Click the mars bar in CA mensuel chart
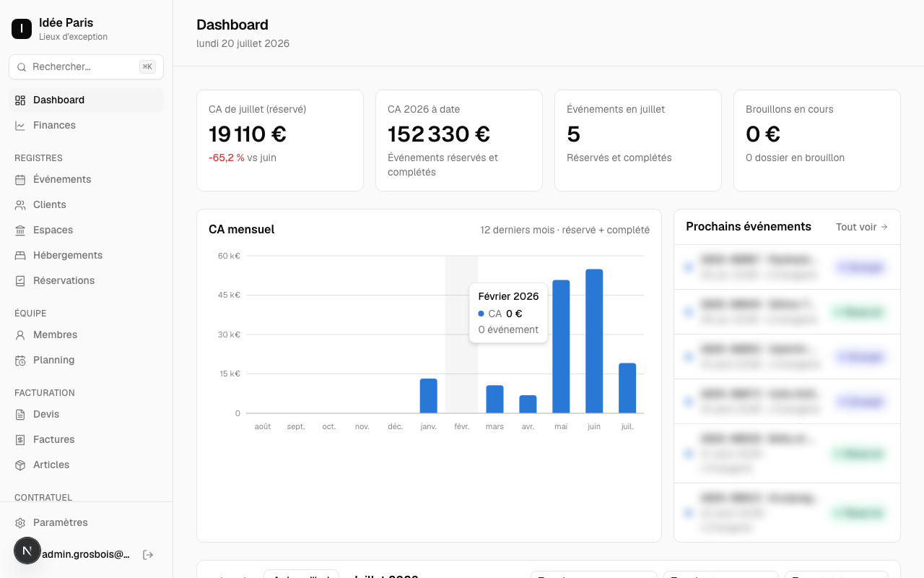This screenshot has width=924, height=578. pos(494,400)
